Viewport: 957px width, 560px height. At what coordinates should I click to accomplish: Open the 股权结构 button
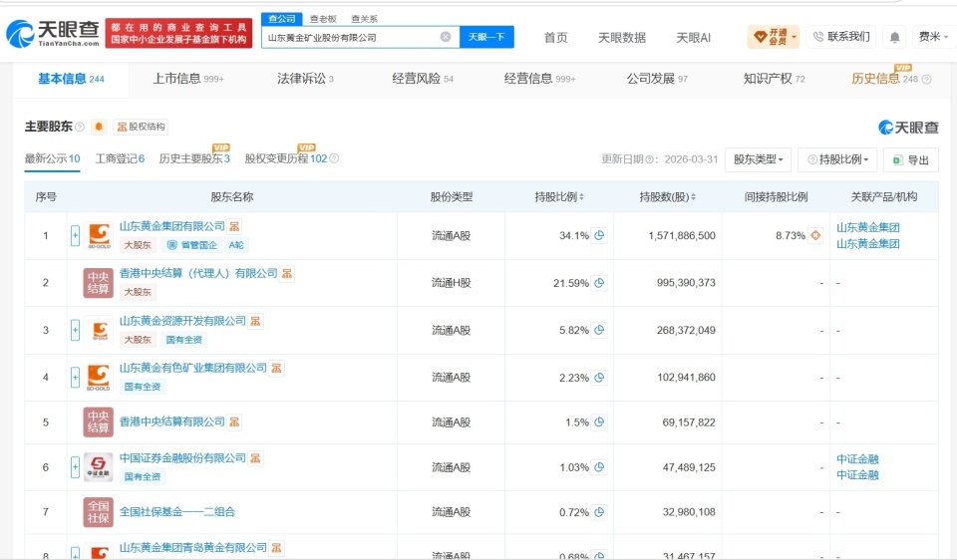tap(141, 127)
